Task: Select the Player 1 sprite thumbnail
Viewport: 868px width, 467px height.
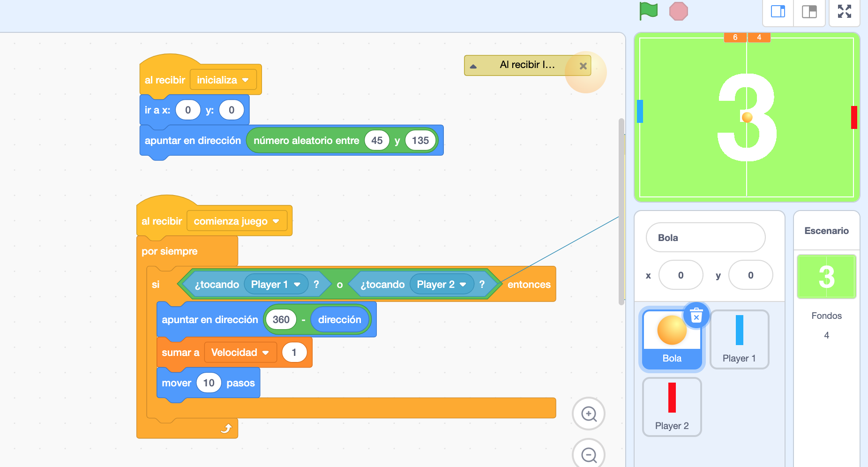Action: 739,339
